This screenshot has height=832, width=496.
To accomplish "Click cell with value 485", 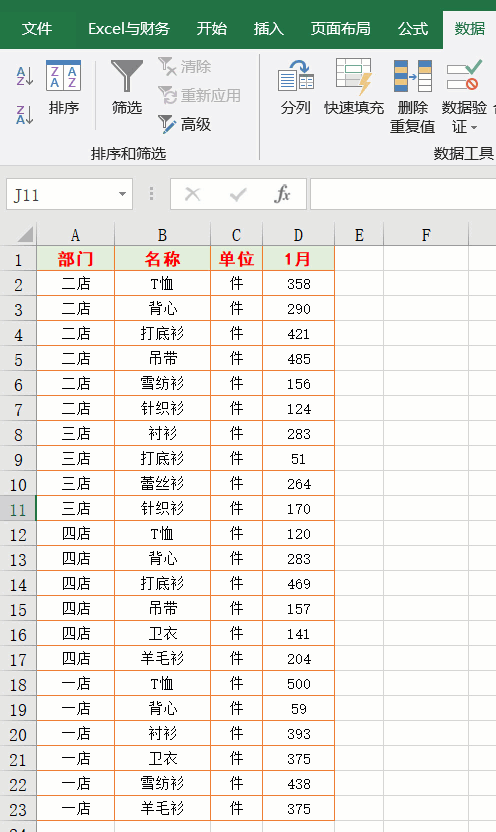I will point(298,359).
